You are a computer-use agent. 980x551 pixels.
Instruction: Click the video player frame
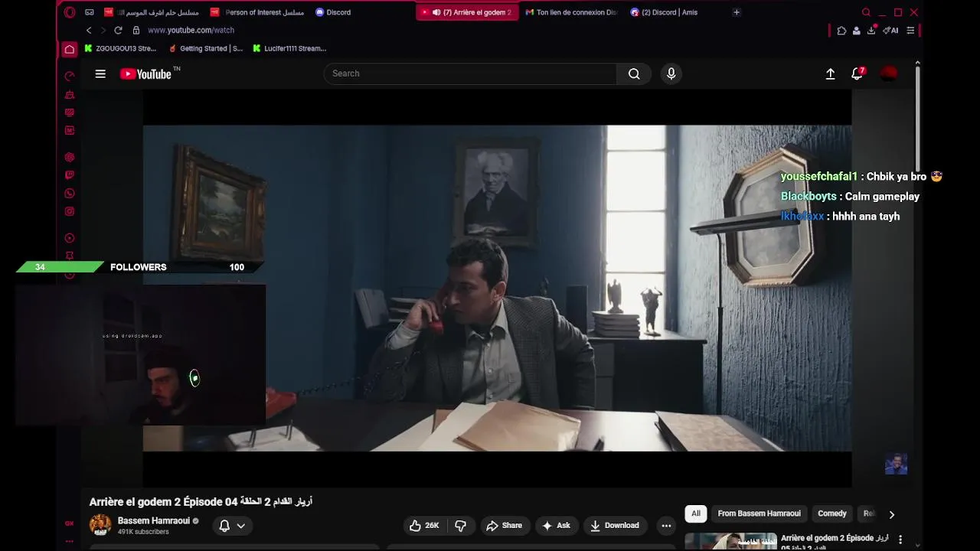(x=497, y=288)
